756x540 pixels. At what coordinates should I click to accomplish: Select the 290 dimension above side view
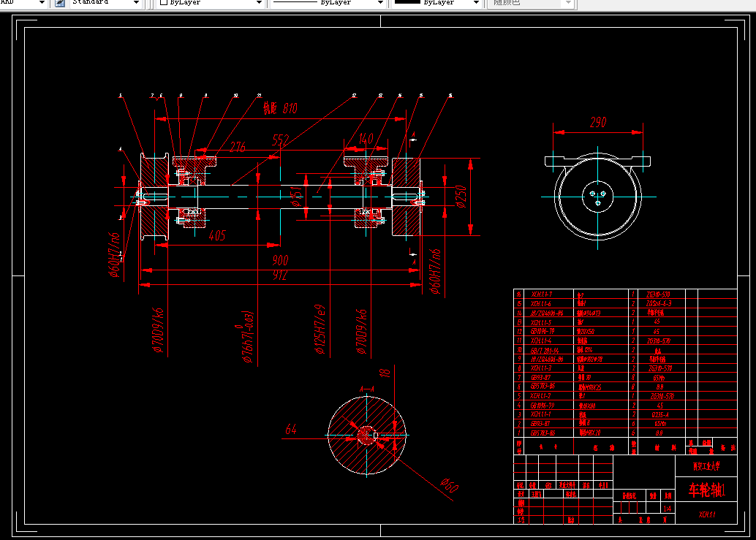[598, 122]
